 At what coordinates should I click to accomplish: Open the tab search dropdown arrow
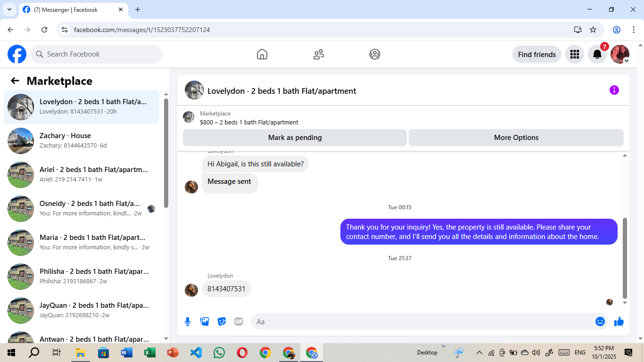point(9,9)
